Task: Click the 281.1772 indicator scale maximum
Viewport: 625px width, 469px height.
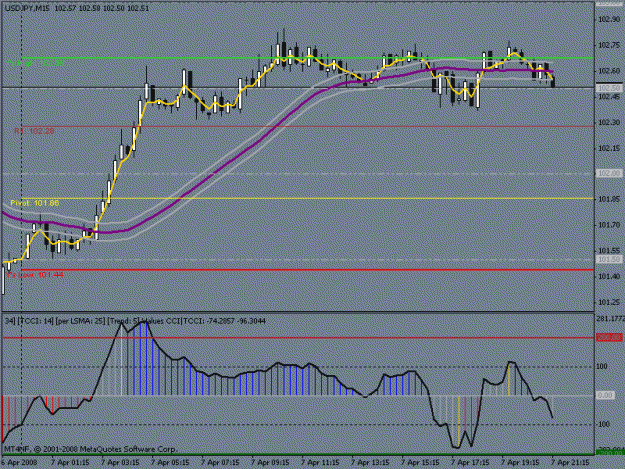Action: 610,318
